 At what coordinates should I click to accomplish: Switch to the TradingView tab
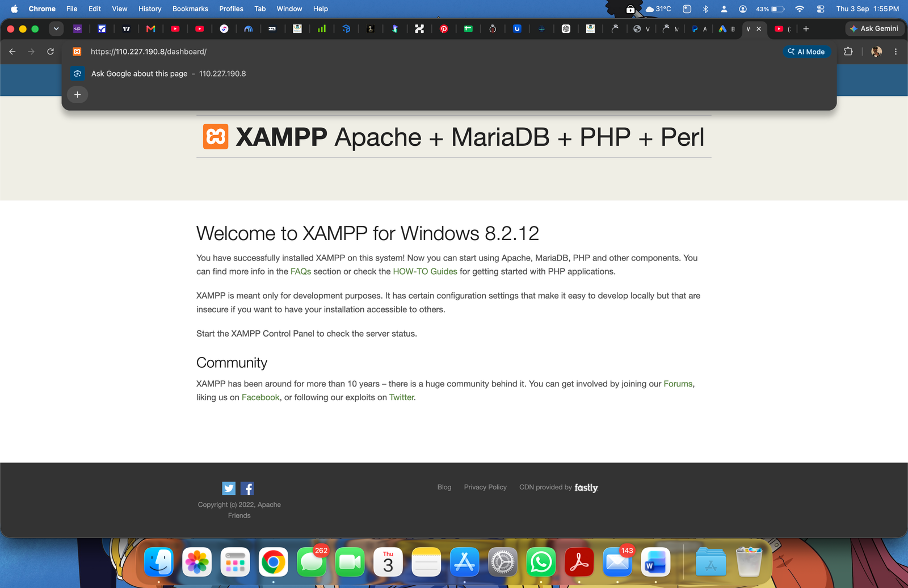click(126, 29)
